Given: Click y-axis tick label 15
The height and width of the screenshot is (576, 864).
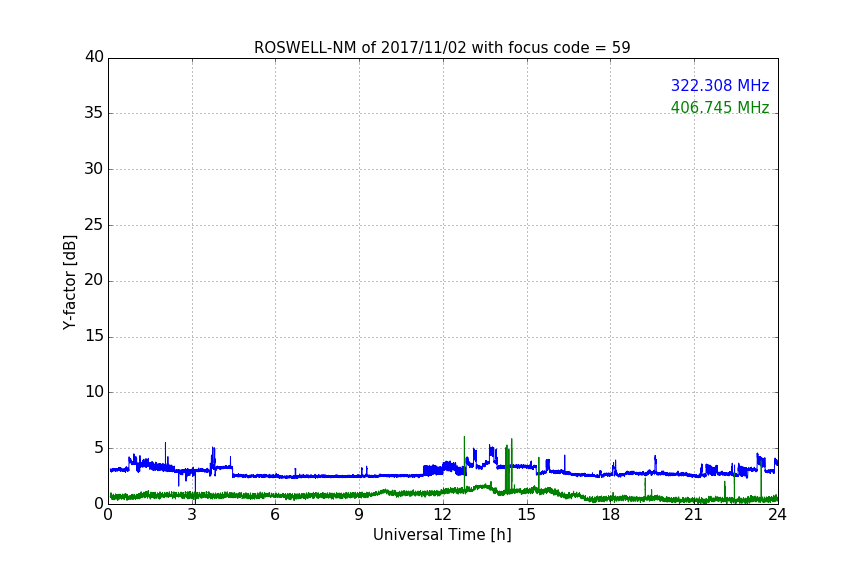Looking at the screenshot, I should 94,336.
